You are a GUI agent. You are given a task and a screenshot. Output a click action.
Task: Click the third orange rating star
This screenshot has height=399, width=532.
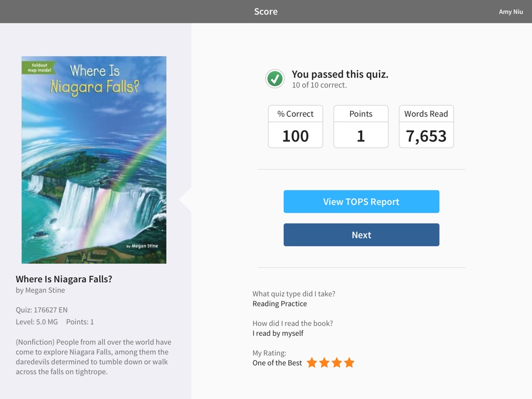pos(336,363)
